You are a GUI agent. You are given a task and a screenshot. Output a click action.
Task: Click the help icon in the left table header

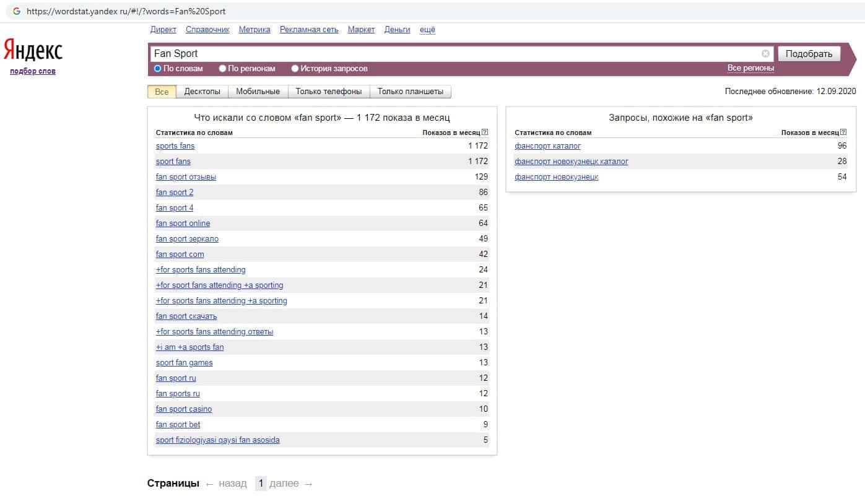pyautogui.click(x=485, y=133)
